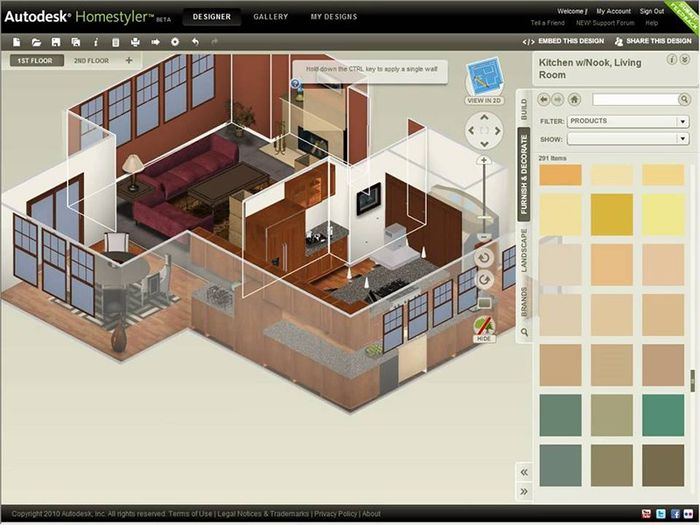
Task: Open the Show dropdown
Action: pyautogui.click(x=628, y=139)
